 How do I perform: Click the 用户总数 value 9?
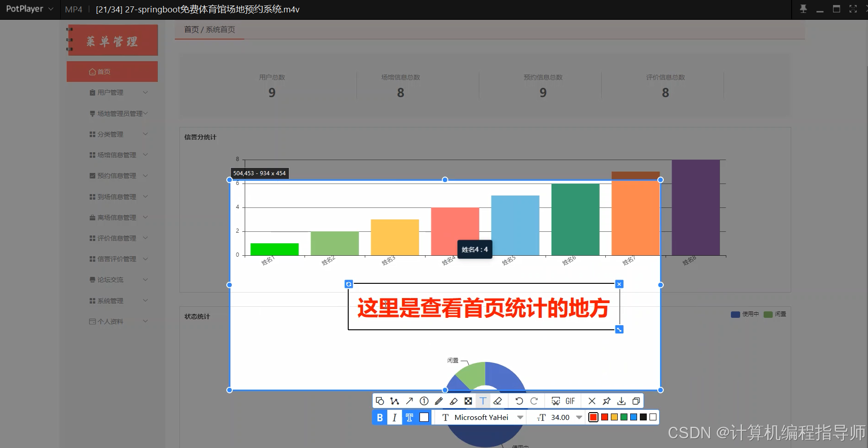272,93
